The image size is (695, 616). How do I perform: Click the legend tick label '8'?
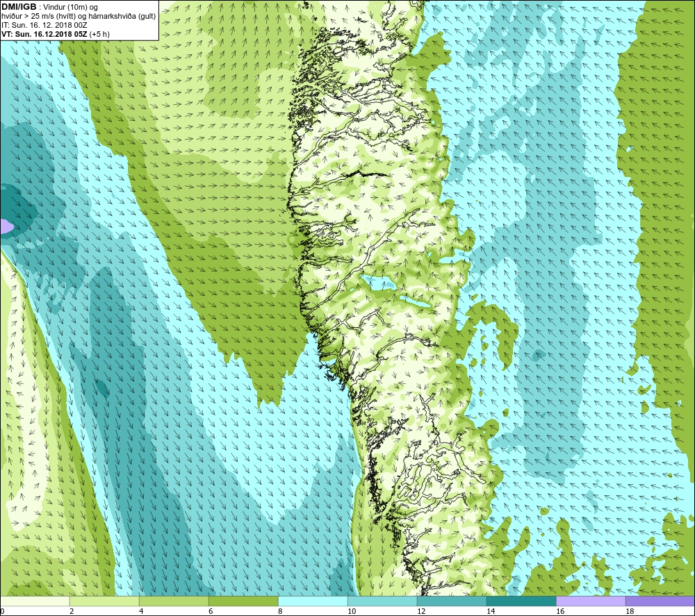(x=281, y=611)
